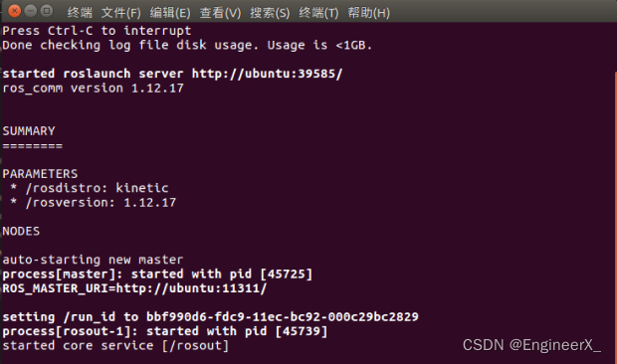
Task: Open the 帮助(H) menu
Action: (x=368, y=13)
